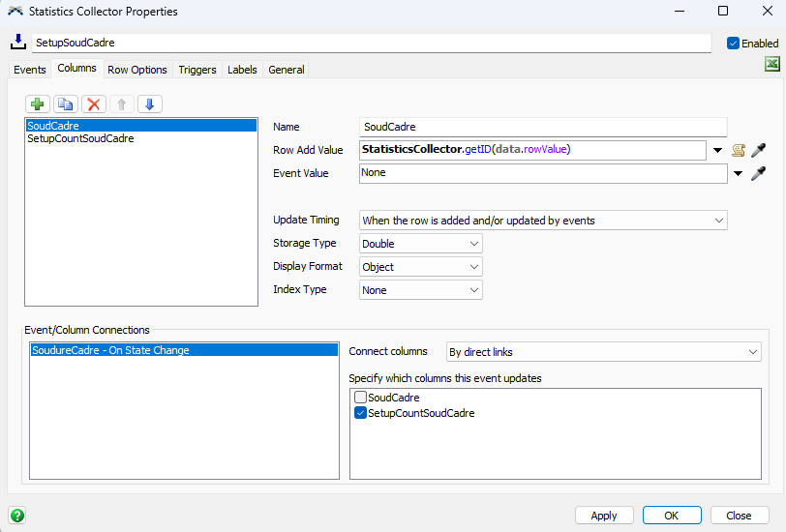
Task: Click the Excel export icon
Action: tap(772, 64)
